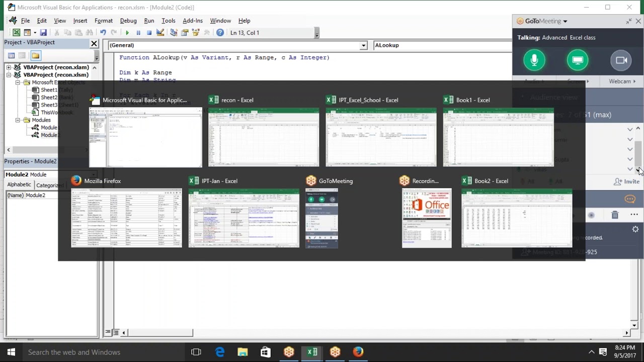Open the ALookup procedure dropdown

(442, 45)
